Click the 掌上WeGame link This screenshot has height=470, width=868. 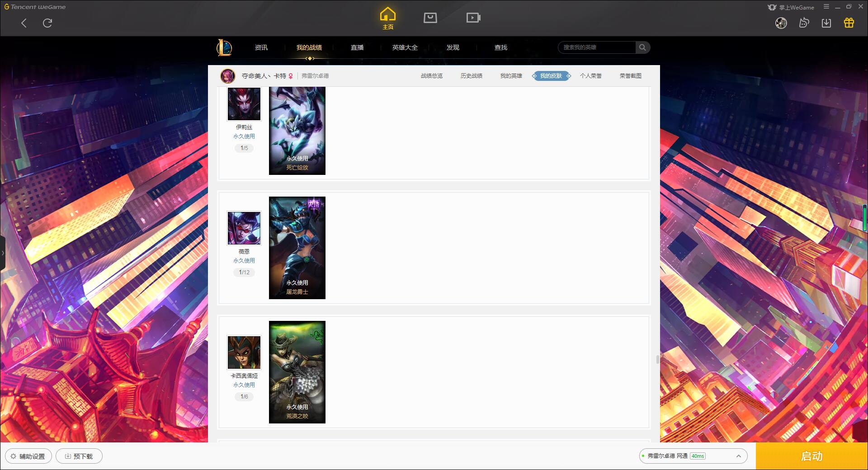[x=791, y=7]
